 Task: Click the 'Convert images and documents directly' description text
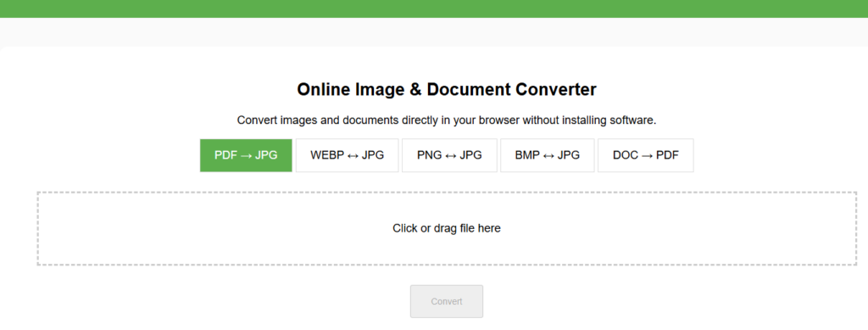click(x=447, y=120)
